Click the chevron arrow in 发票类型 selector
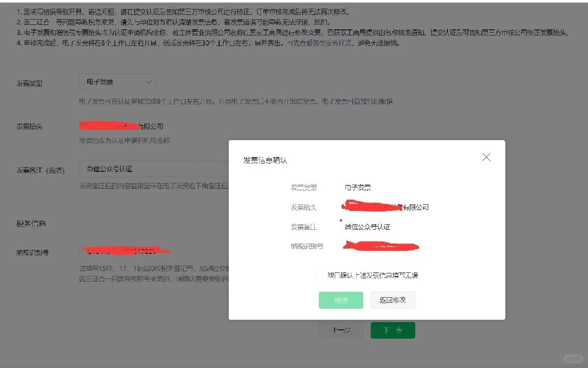Image resolution: width=588 pixels, height=368 pixels. pos(148,82)
